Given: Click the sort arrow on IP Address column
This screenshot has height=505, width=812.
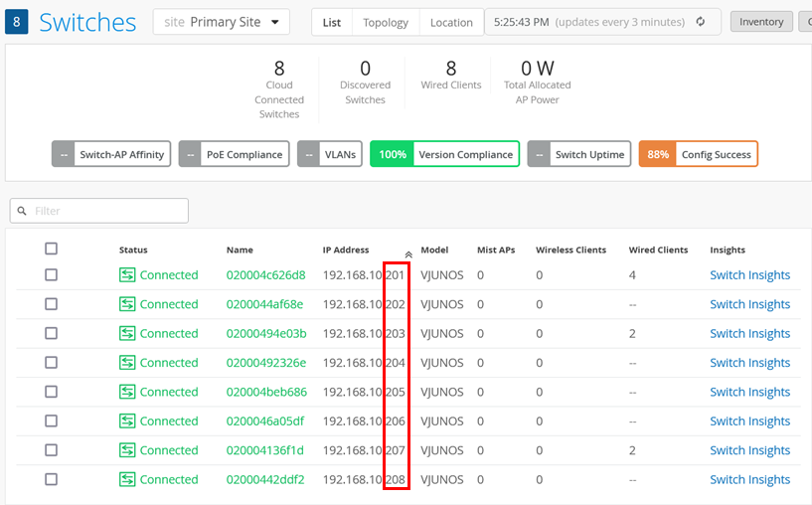Looking at the screenshot, I should click(408, 253).
